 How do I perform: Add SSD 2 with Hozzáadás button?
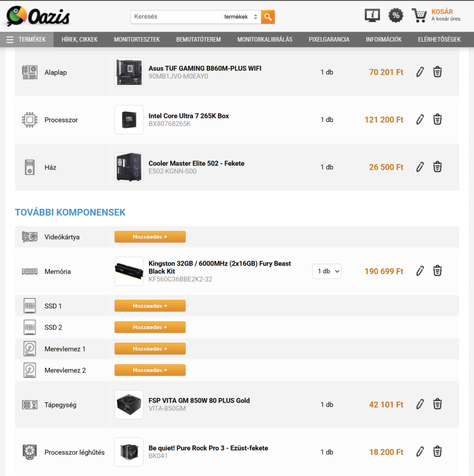pyautogui.click(x=150, y=327)
